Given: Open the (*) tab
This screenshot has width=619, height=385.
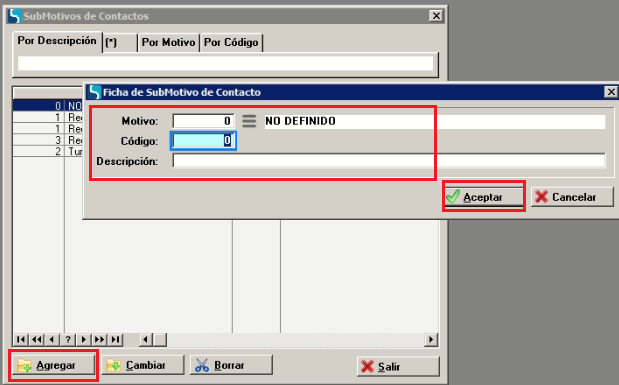Looking at the screenshot, I should [120, 43].
